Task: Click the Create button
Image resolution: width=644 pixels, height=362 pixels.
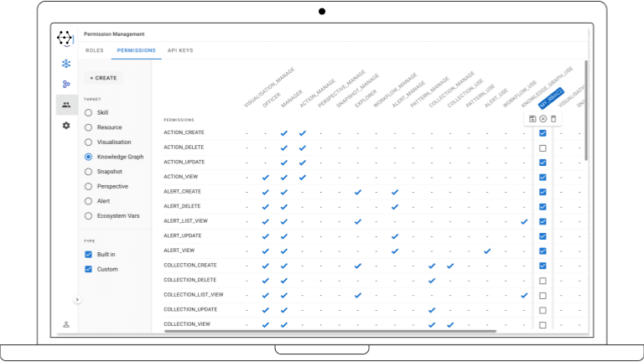Action: pos(103,78)
